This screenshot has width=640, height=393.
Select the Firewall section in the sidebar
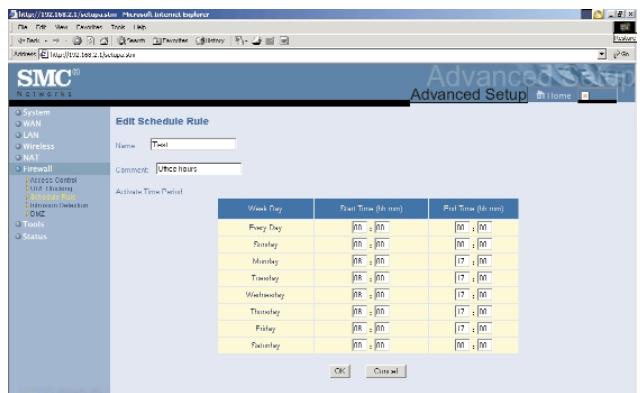pyautogui.click(x=38, y=169)
